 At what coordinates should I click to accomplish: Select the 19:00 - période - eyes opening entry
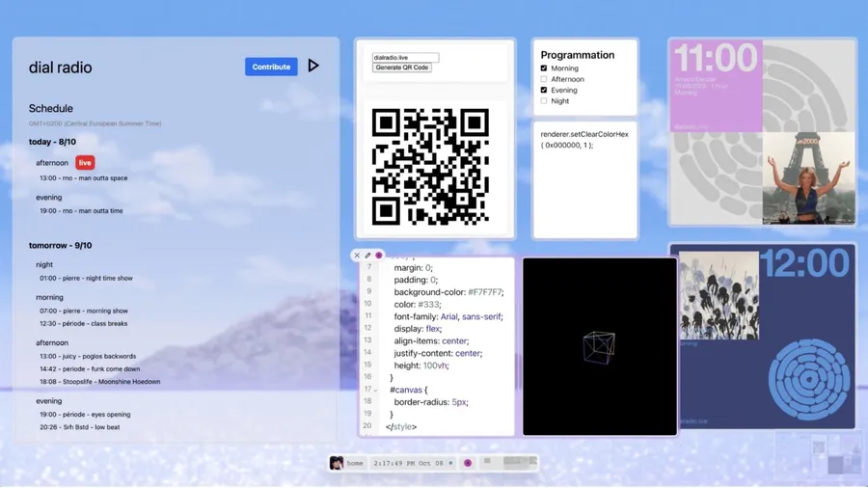tap(85, 415)
